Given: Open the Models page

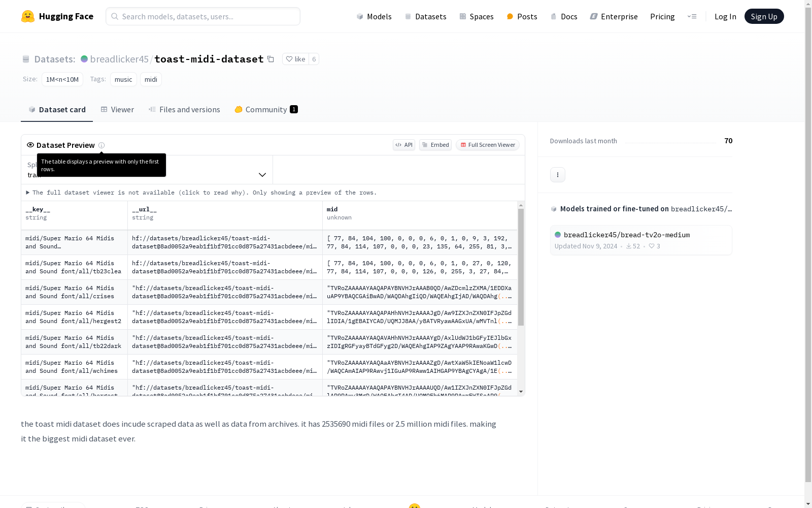Looking at the screenshot, I should (374, 16).
